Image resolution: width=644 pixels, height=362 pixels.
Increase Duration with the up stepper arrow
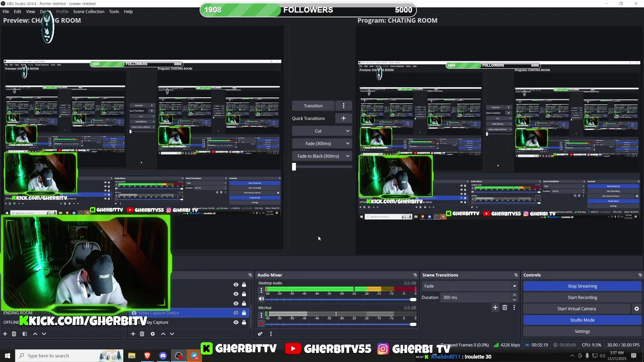coord(514,296)
